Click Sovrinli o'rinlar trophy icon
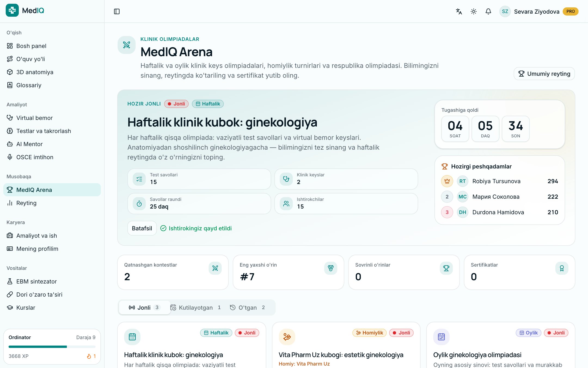This screenshot has height=368, width=588. pyautogui.click(x=446, y=268)
